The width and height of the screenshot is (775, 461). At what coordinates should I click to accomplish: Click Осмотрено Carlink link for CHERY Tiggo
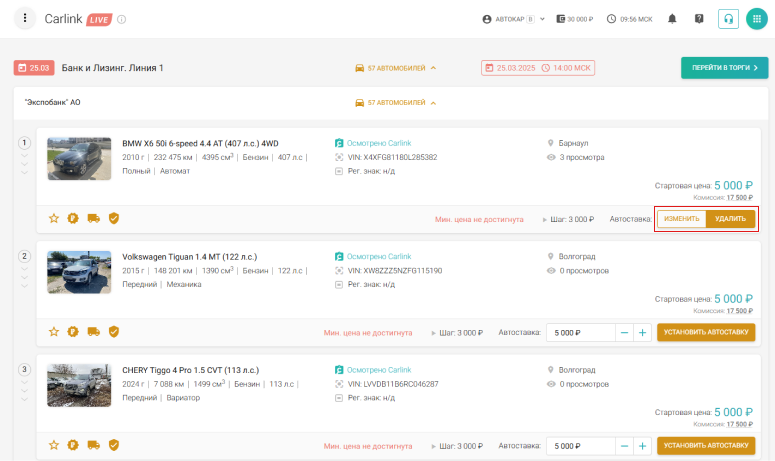(x=378, y=370)
